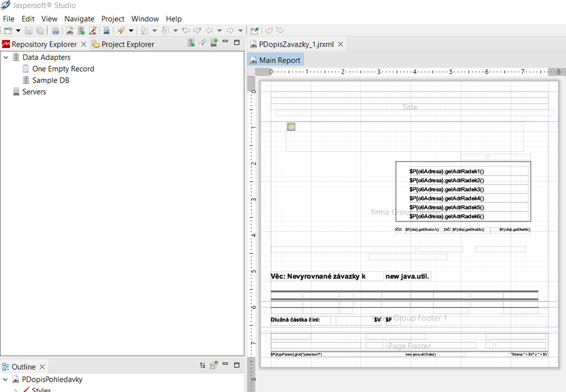
Task: Open the New dropdown arrow in toolbar
Action: [18, 31]
